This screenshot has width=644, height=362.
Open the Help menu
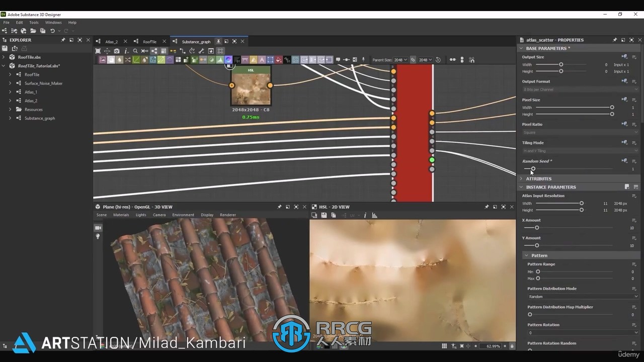(72, 22)
